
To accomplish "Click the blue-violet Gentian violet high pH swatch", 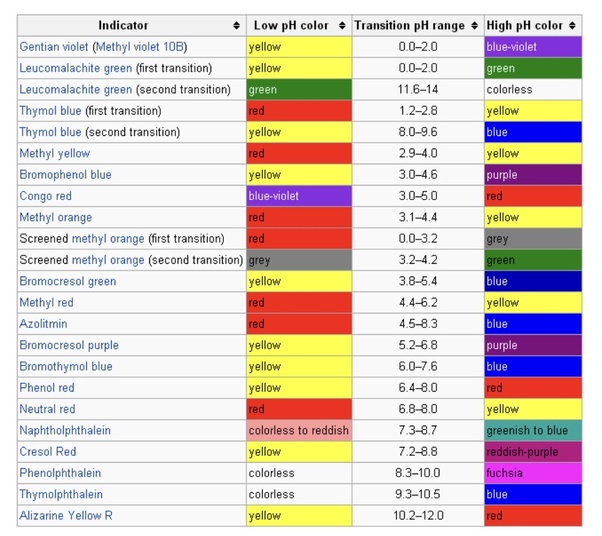I will tap(532, 46).
